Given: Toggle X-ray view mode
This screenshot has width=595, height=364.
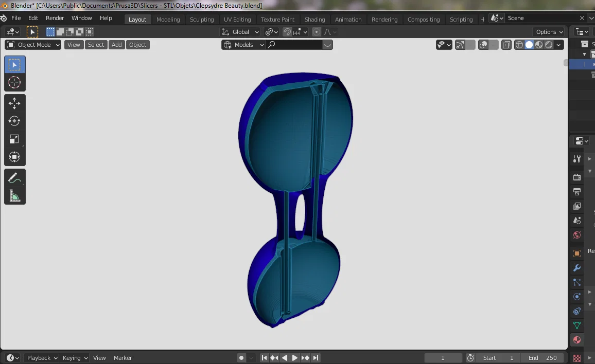Looking at the screenshot, I should coord(506,45).
